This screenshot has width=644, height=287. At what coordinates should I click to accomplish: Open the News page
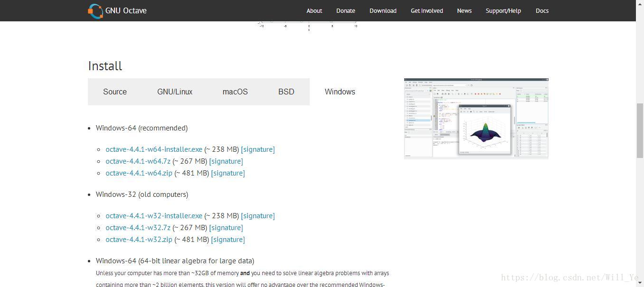coord(464,11)
